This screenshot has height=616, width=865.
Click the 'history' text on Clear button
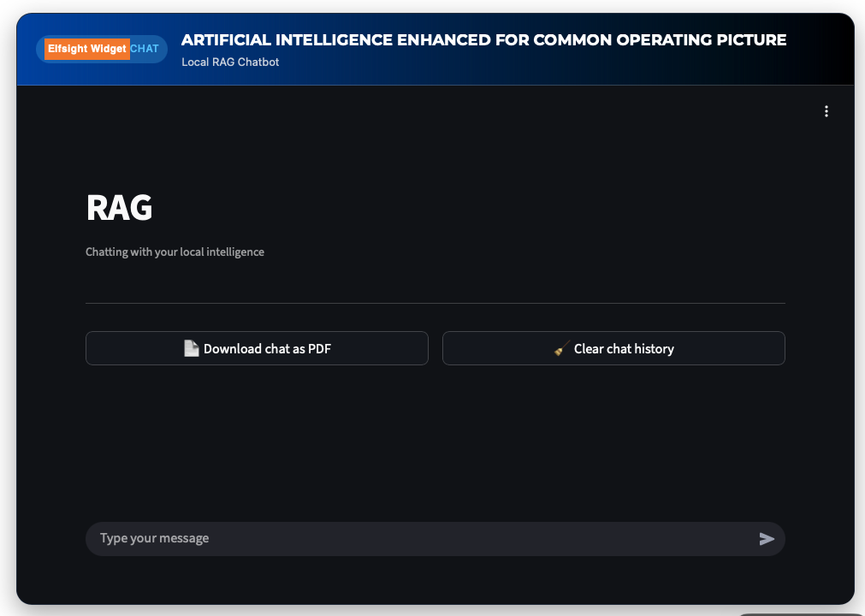[654, 348]
